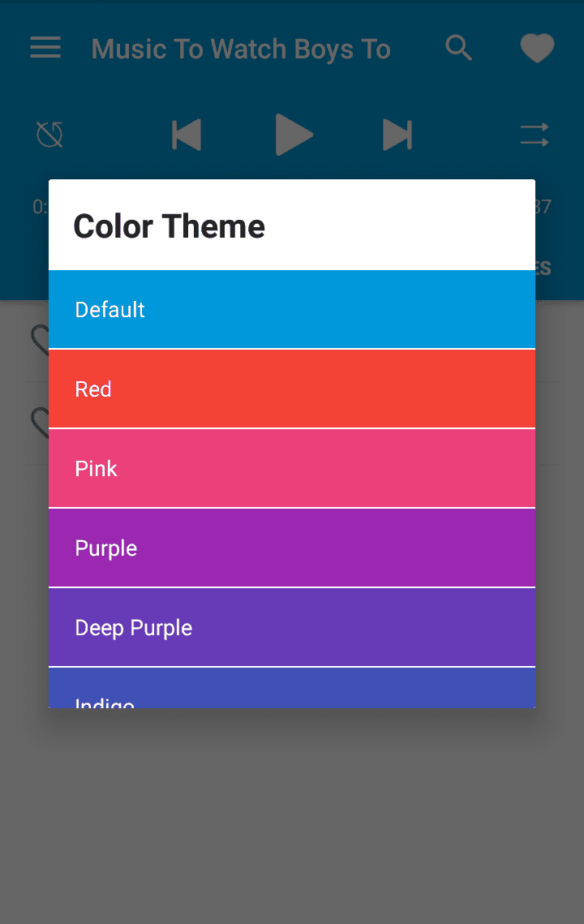Apply the Deep Purple color theme
Viewport: 584px width, 924px height.
click(x=292, y=627)
